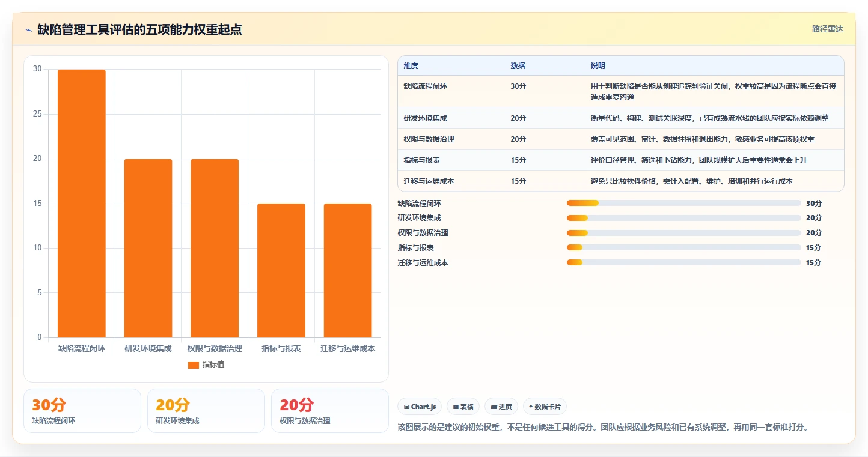868x457 pixels.
Task: Click the 权限与数据治理 progress bar
Action: pyautogui.click(x=684, y=233)
